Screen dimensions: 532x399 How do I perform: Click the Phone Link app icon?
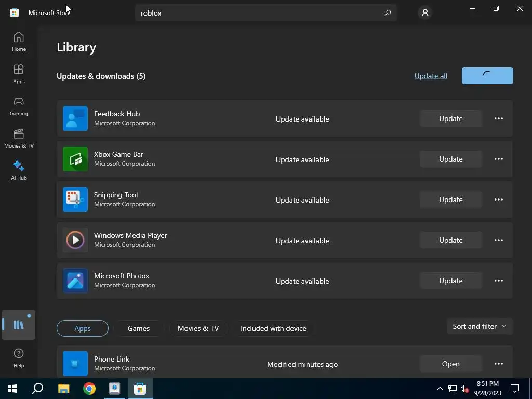[75, 364]
